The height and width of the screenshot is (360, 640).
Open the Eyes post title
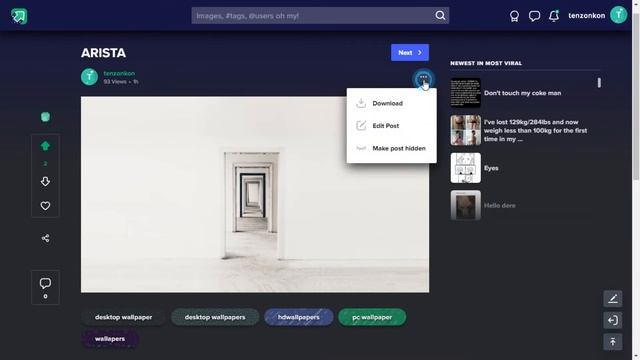point(491,168)
